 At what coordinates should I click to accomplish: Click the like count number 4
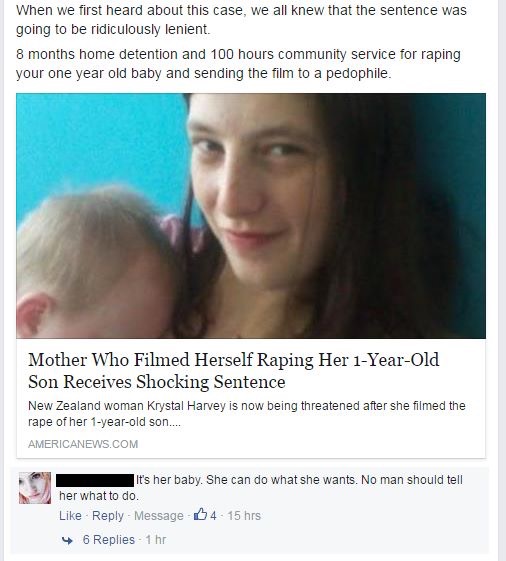pyautogui.click(x=213, y=516)
